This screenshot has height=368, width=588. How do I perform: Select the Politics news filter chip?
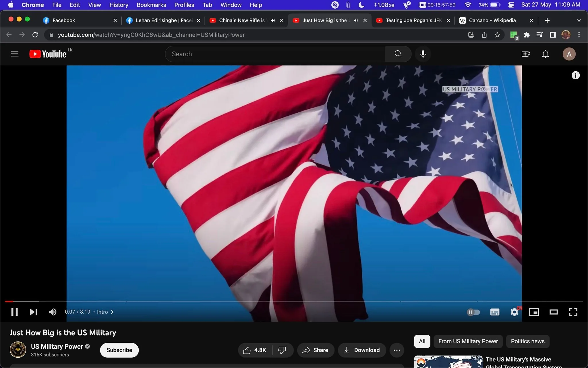(x=527, y=341)
